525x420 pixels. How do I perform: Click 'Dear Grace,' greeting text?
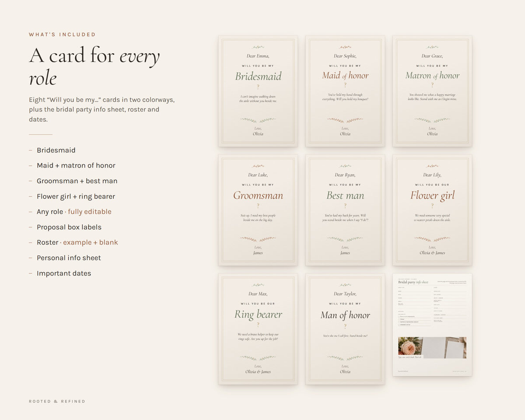pos(432,56)
